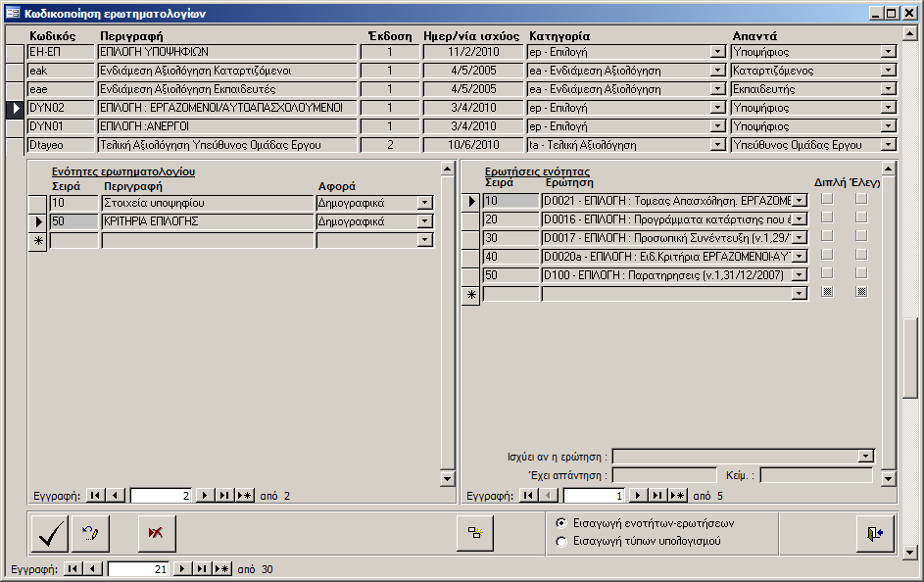Expand Αφορά dropdown for ΚΡΙΤΗΡΙΑ ΕΠΙΛΟΓΗΣ row
The height and width of the screenshot is (582, 924).
pyautogui.click(x=424, y=222)
